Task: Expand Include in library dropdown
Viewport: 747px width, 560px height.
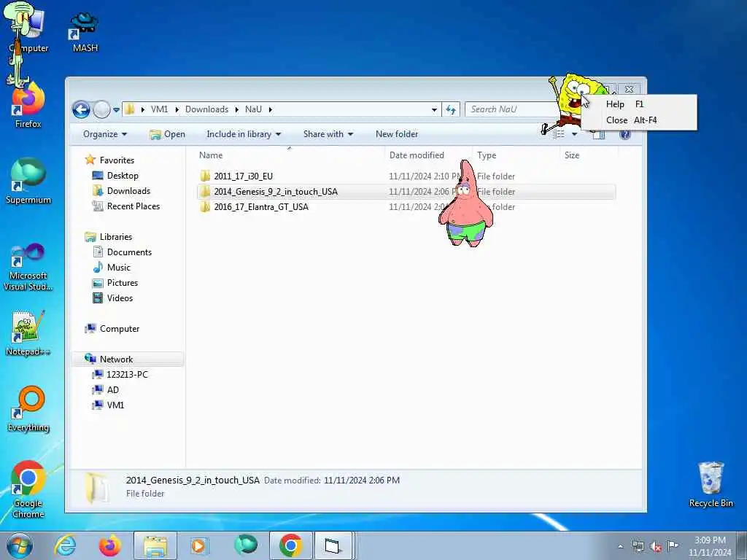Action: [244, 134]
